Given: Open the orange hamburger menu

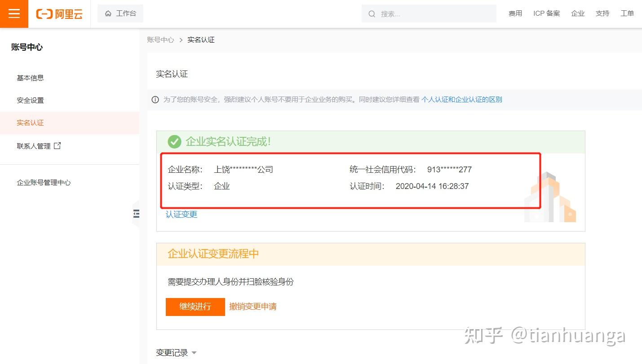Looking at the screenshot, I should click(14, 13).
